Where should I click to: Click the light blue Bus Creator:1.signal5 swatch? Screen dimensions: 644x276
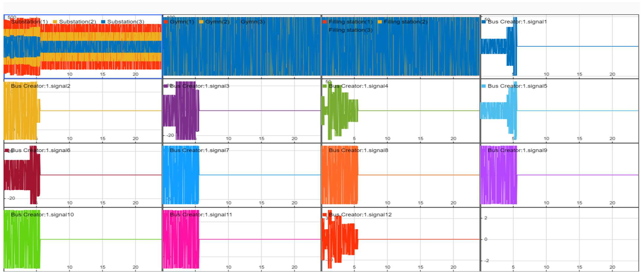[484, 86]
